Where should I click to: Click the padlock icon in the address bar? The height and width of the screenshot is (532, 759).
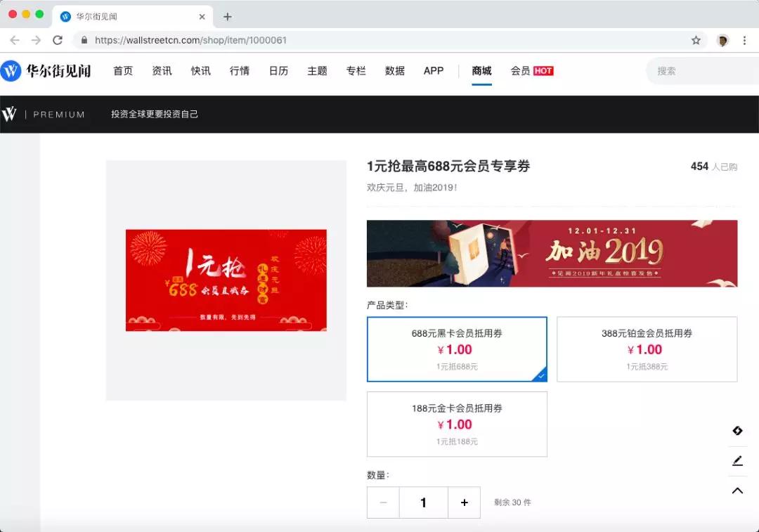[84, 40]
